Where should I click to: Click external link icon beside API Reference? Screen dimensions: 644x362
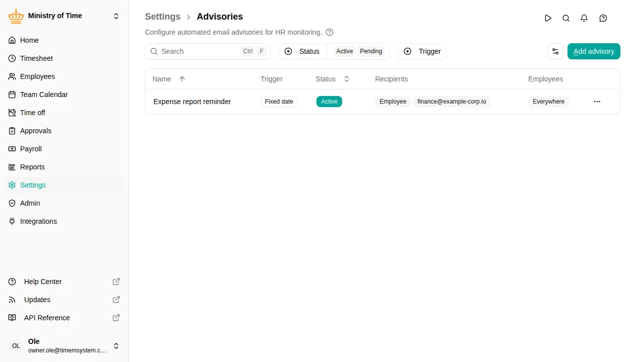point(116,318)
